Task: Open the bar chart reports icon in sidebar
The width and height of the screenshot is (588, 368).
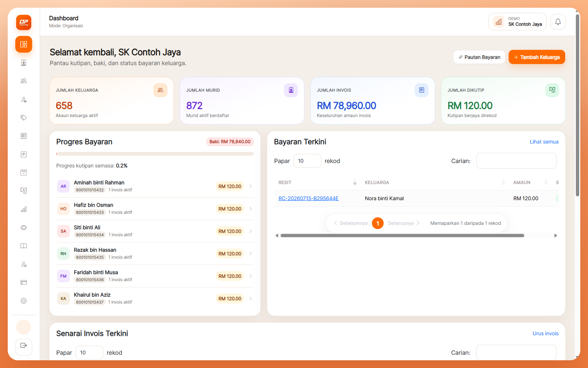Action: pyautogui.click(x=24, y=209)
